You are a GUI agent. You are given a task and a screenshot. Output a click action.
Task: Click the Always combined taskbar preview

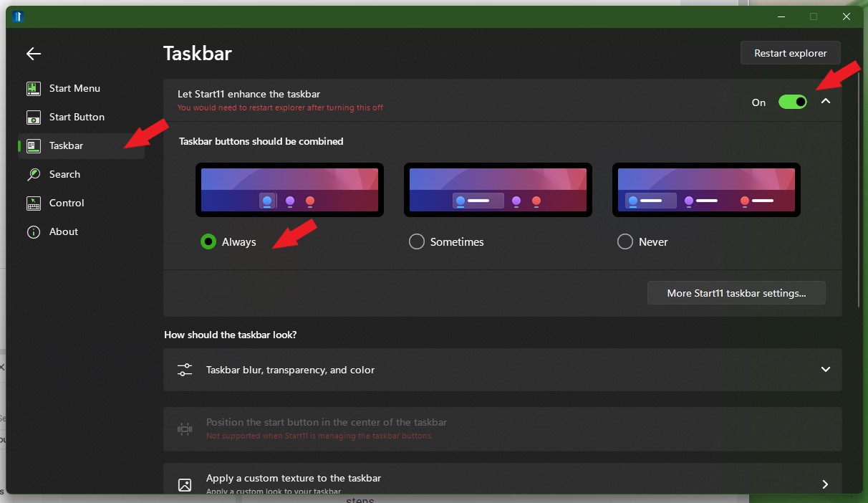tap(289, 190)
